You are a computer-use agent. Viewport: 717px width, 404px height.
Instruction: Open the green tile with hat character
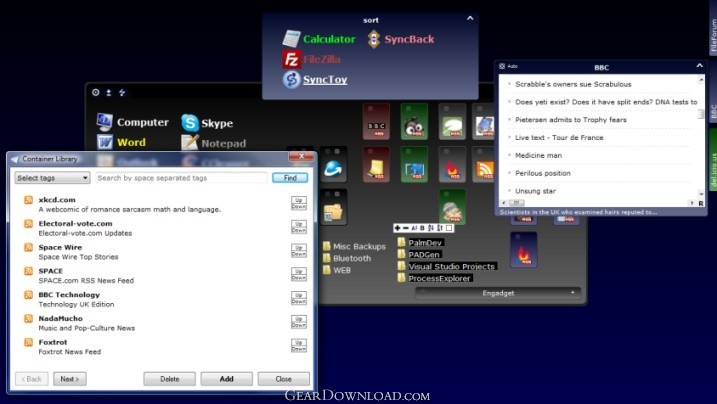coord(452,207)
